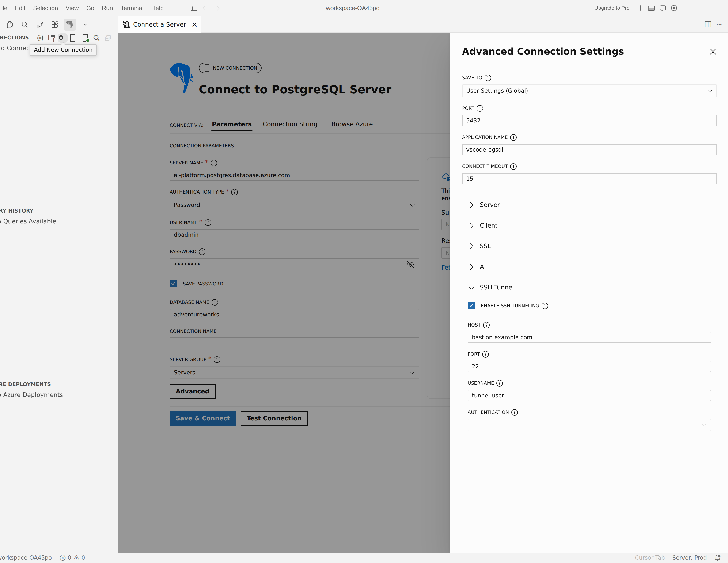Select the Parameters tab
Image resolution: width=728 pixels, height=563 pixels.
pyautogui.click(x=232, y=124)
